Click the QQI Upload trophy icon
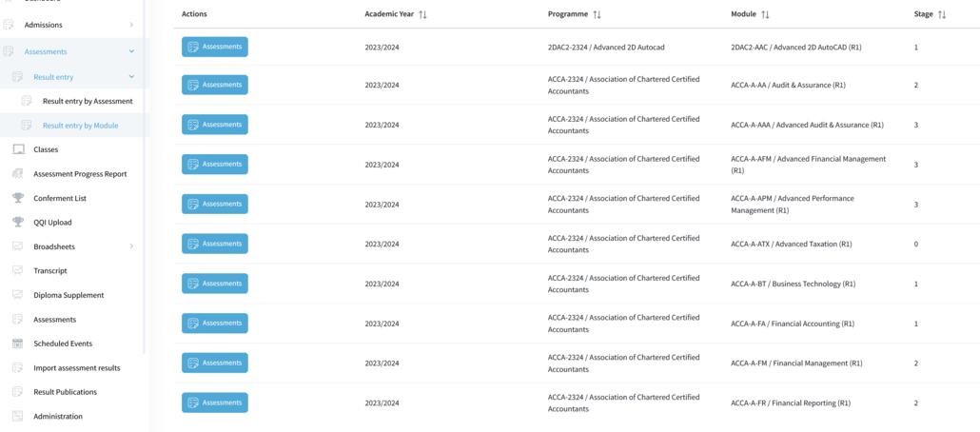Viewport: 980px width, 432px height. coord(18,223)
